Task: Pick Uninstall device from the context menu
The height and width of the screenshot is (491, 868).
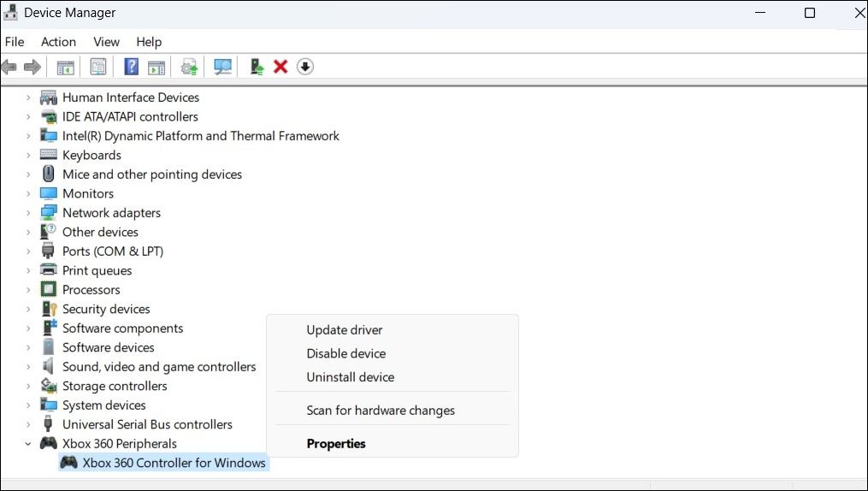Action: tap(351, 377)
